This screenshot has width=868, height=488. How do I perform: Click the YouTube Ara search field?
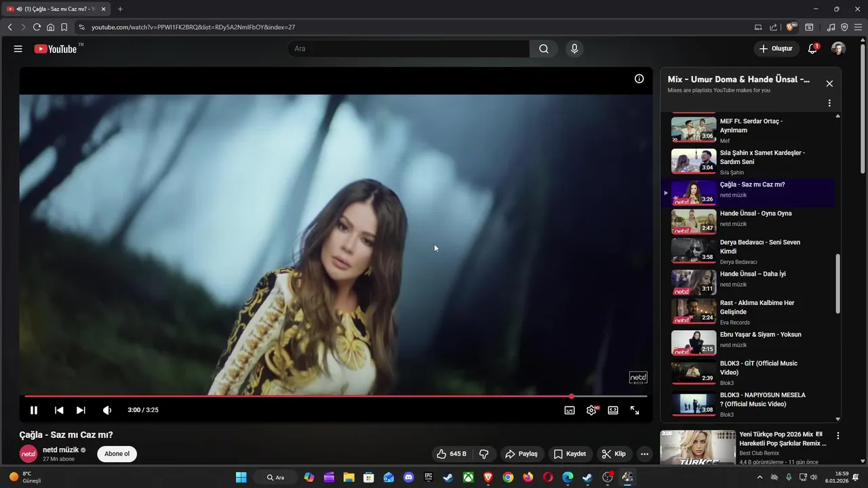click(x=409, y=49)
